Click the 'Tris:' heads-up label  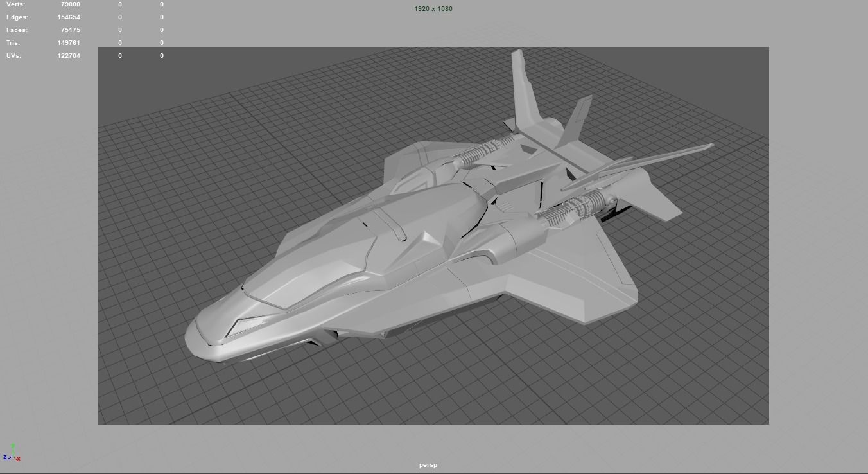tap(14, 43)
